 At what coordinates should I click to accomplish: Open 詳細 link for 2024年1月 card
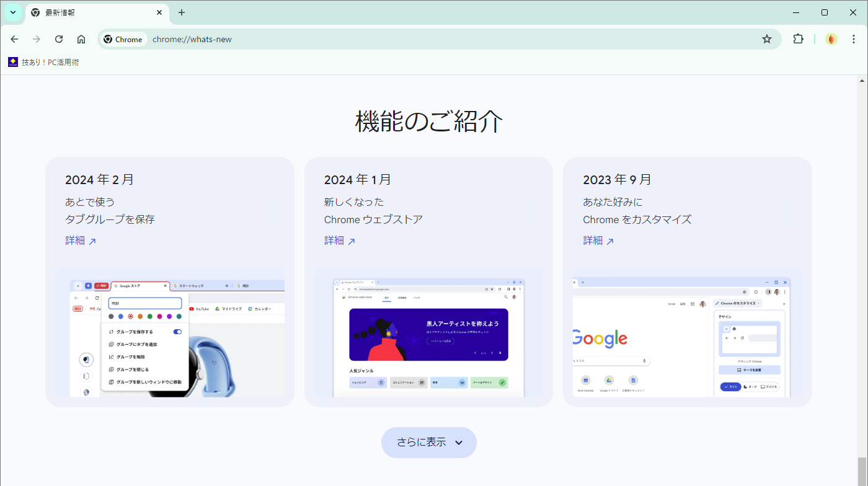tap(340, 241)
